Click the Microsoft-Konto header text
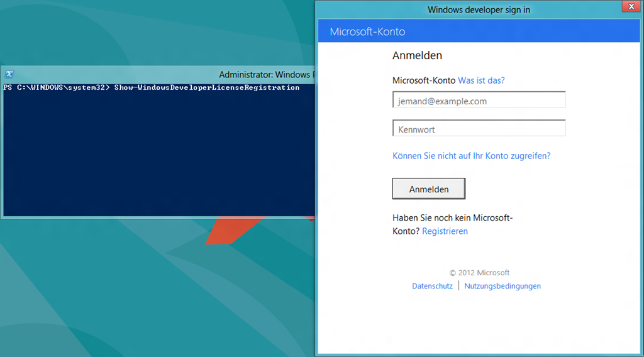 pos(367,31)
